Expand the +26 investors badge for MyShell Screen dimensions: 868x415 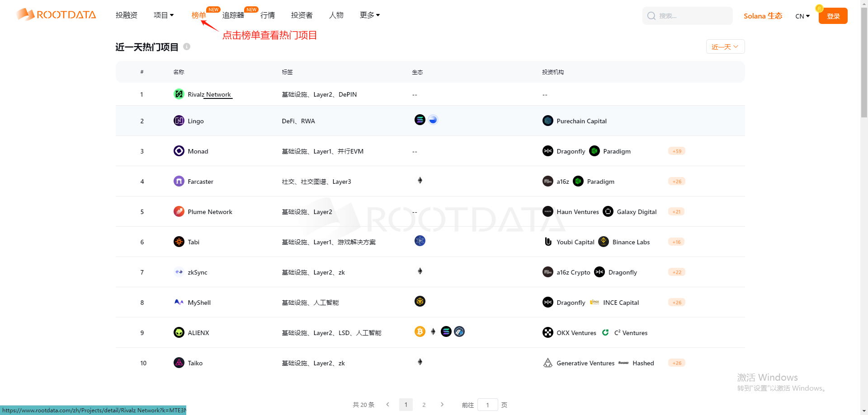click(677, 302)
